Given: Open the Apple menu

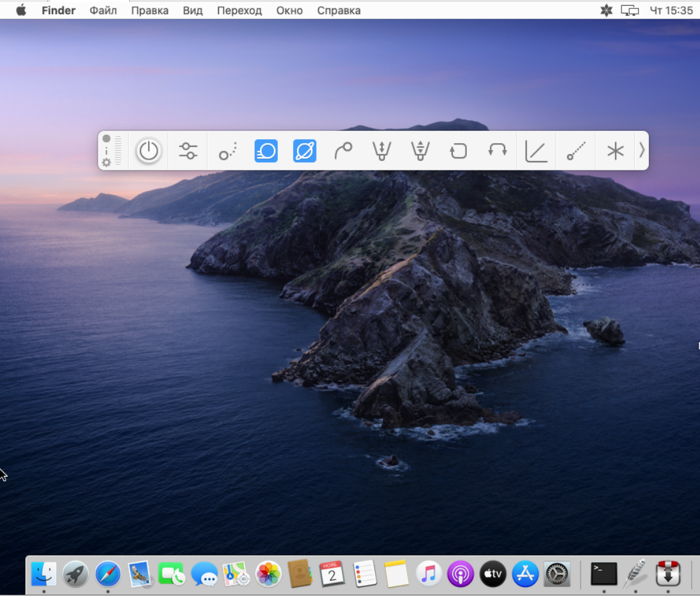Looking at the screenshot, I should tap(21, 10).
